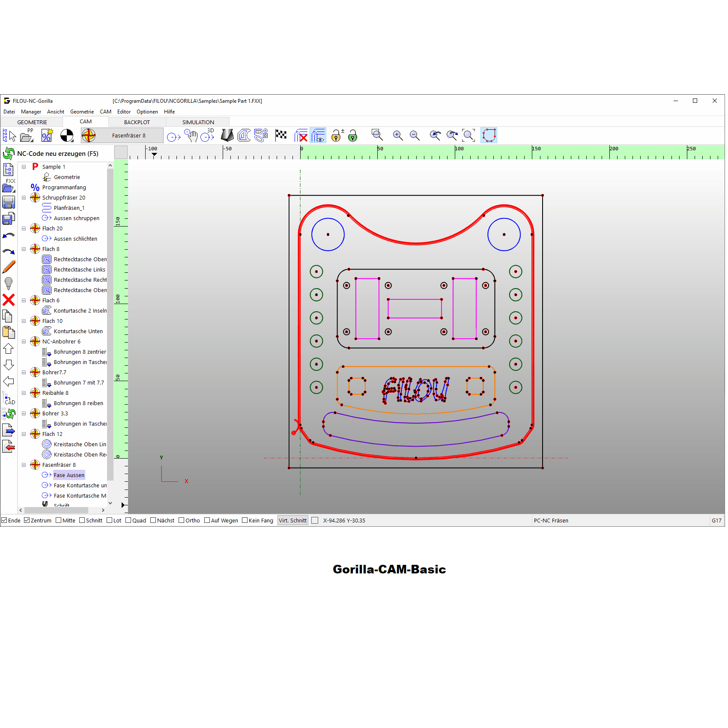
Task: Click the light bulb icon in sidebar
Action: point(9,283)
